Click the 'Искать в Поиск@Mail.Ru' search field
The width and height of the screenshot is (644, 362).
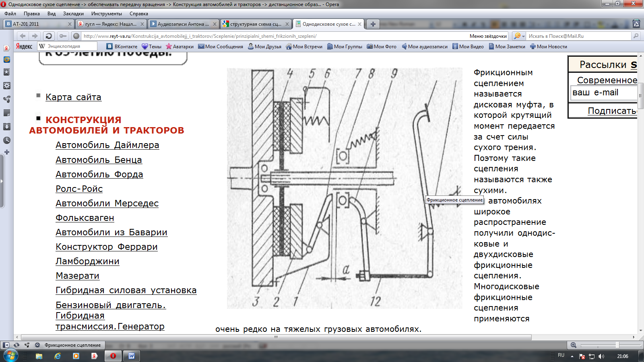click(x=579, y=36)
